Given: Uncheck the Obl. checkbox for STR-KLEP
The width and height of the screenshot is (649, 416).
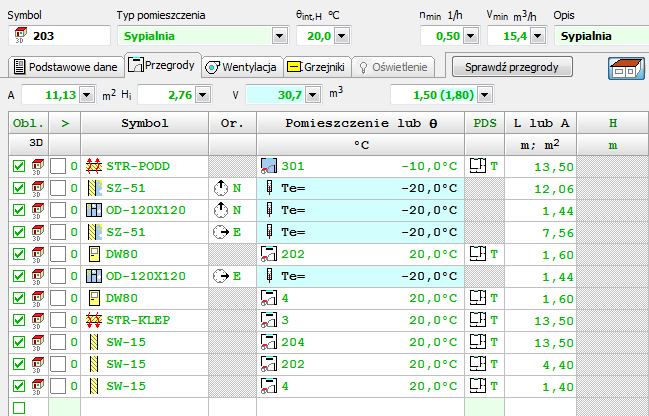Looking at the screenshot, I should point(19,320).
